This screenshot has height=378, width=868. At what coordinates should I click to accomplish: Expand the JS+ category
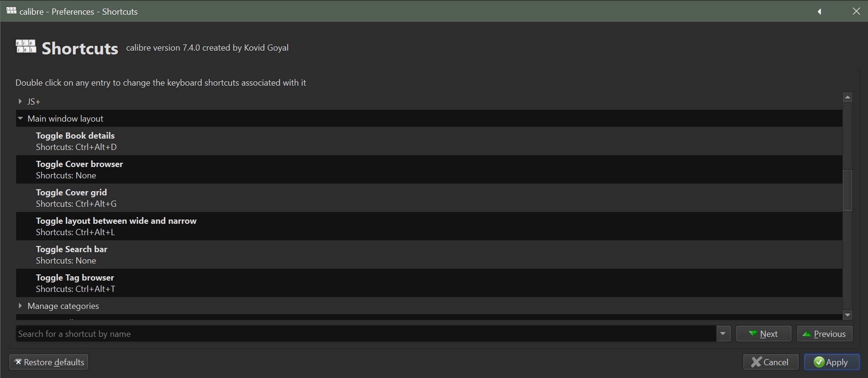tap(20, 101)
